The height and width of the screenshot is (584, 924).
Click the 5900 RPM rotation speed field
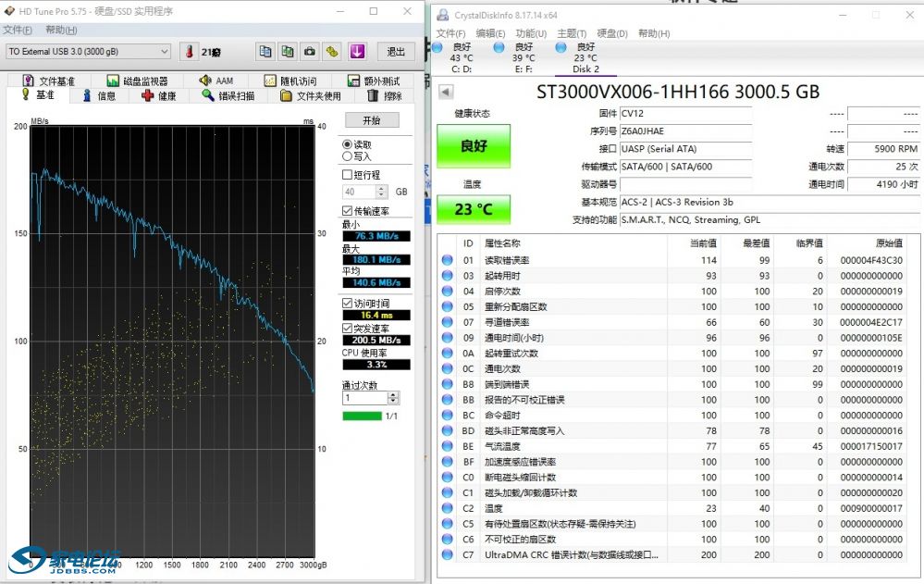[x=884, y=149]
